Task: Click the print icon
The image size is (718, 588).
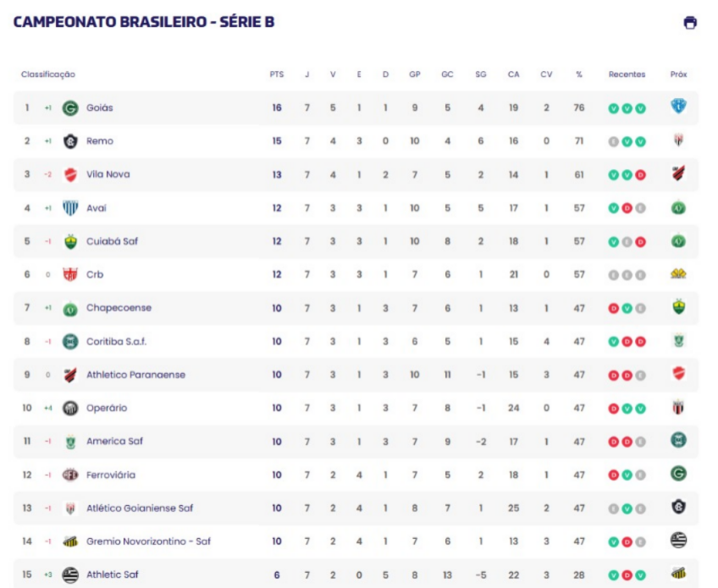Action: (x=690, y=23)
